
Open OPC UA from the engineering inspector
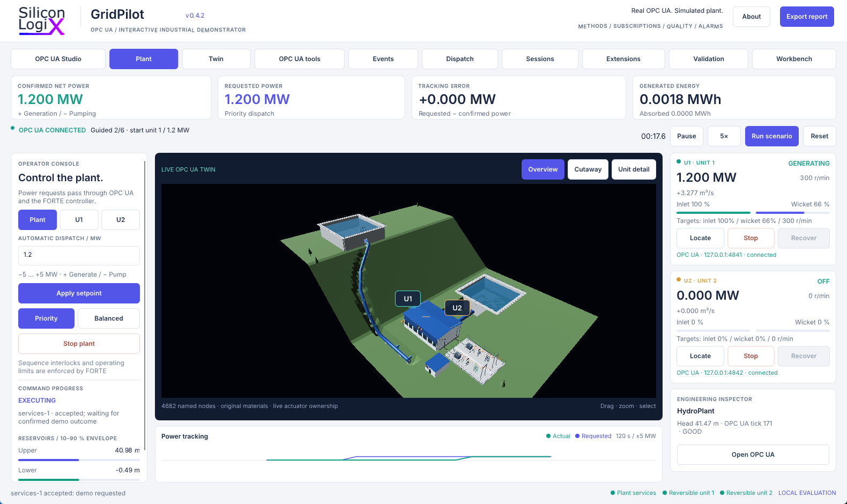753,455
